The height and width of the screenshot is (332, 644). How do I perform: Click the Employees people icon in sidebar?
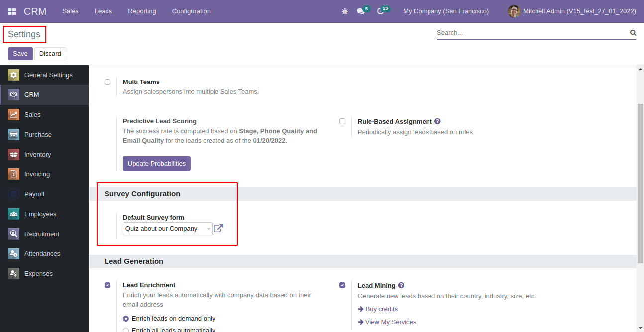pyautogui.click(x=14, y=214)
